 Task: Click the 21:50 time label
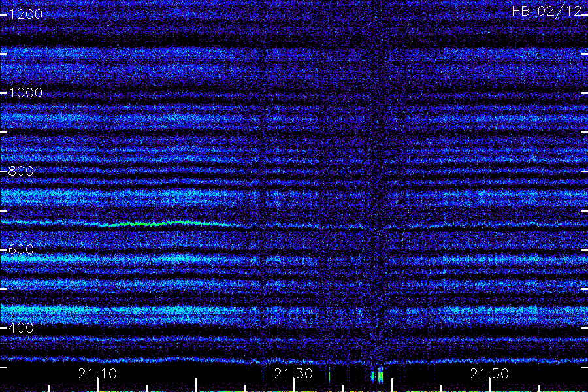(x=489, y=374)
